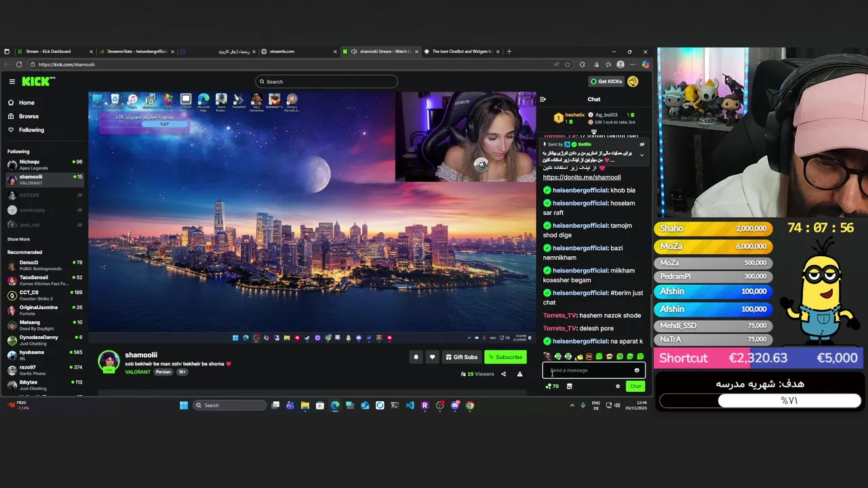The width and height of the screenshot is (868, 488).
Task: Open the emoji picker in chat box
Action: pos(637,370)
